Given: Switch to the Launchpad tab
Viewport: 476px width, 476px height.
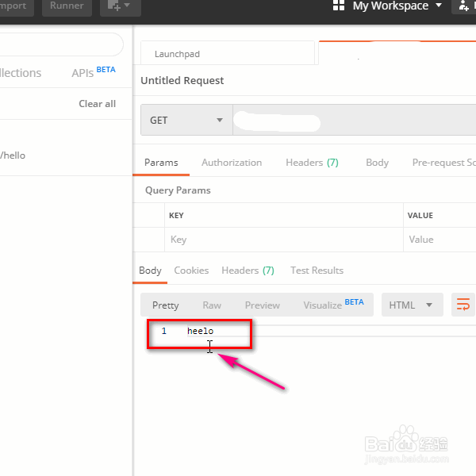Looking at the screenshot, I should pos(228,54).
